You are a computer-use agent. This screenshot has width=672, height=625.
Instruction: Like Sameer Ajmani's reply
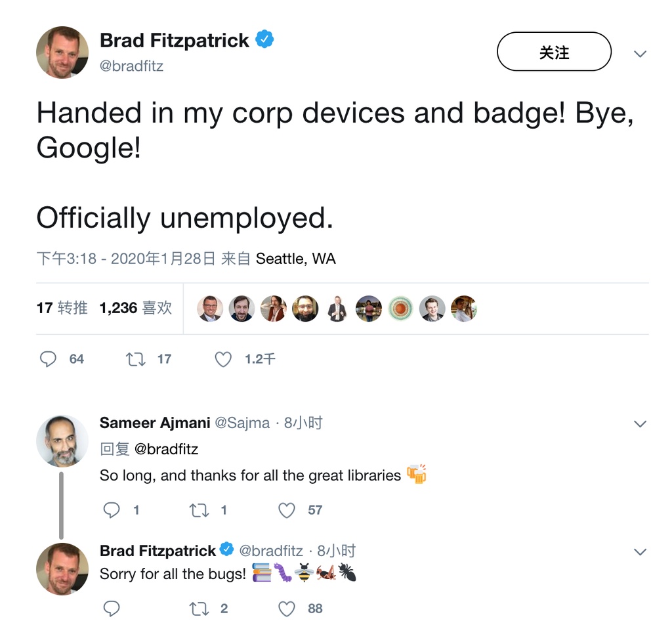click(286, 510)
